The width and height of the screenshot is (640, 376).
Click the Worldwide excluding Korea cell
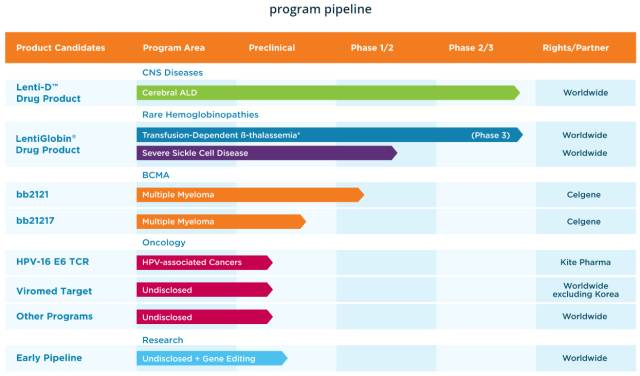click(x=586, y=290)
